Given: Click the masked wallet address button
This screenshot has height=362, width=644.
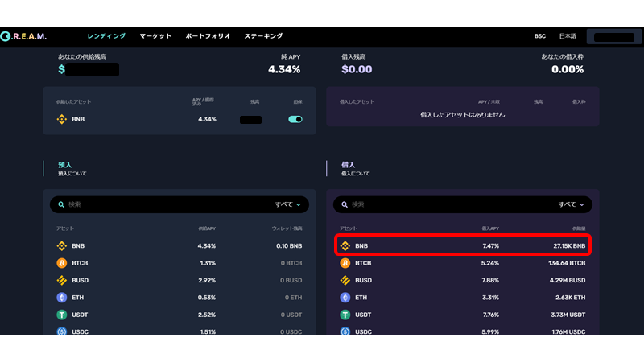Looking at the screenshot, I should (613, 37).
